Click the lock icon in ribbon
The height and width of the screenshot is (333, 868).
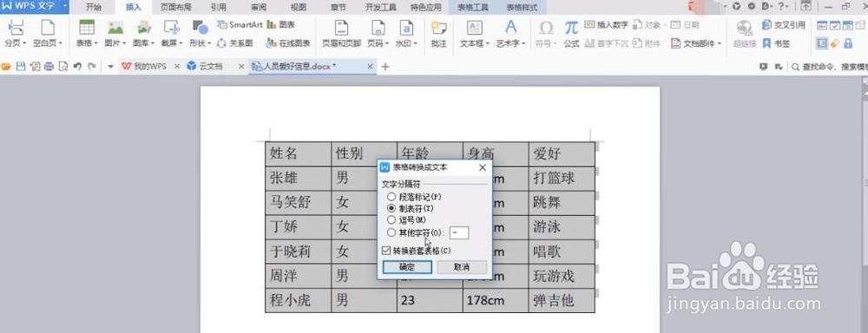[847, 43]
